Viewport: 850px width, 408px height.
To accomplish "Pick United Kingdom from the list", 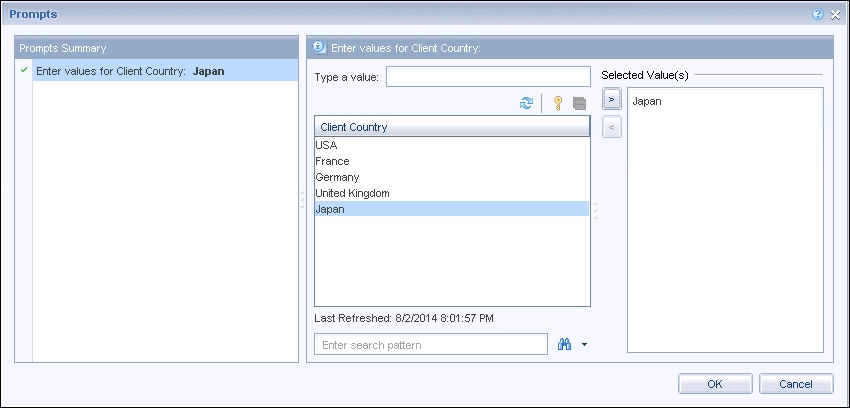I will [352, 193].
